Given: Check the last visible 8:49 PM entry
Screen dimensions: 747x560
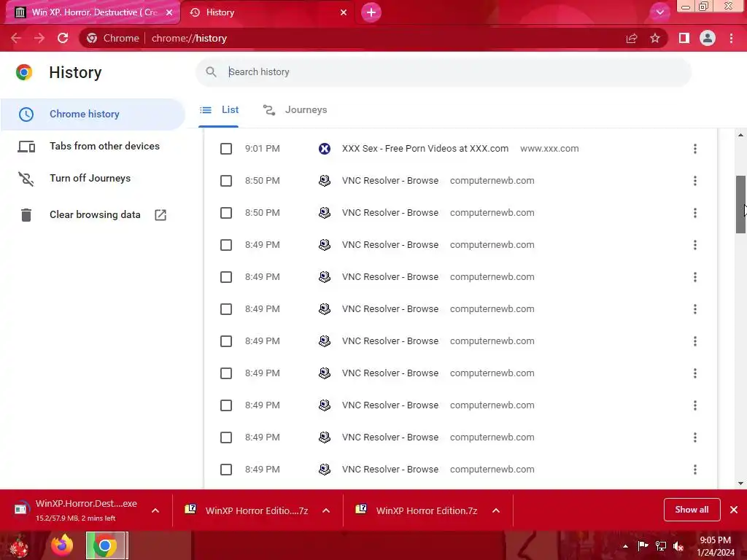Looking at the screenshot, I should (x=226, y=470).
